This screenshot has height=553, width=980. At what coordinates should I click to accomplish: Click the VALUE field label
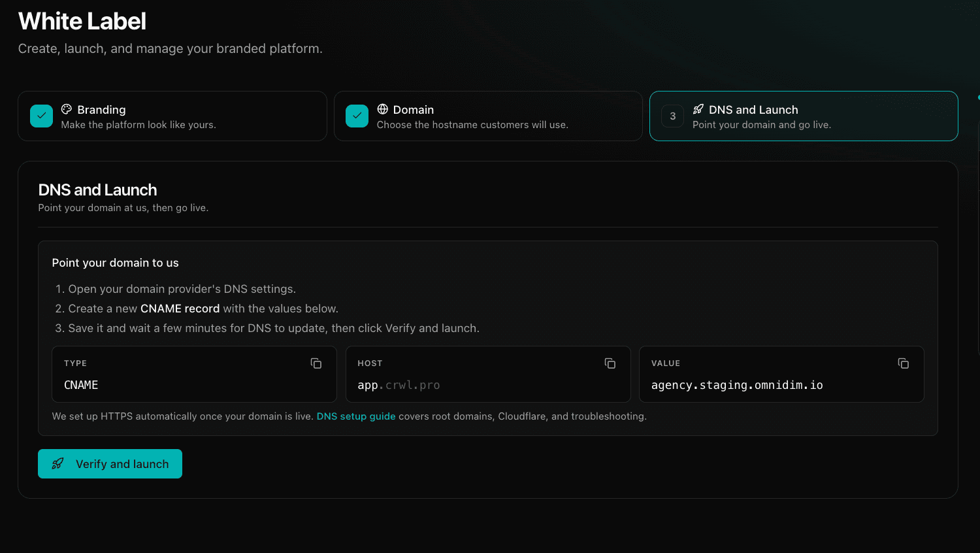(x=666, y=363)
